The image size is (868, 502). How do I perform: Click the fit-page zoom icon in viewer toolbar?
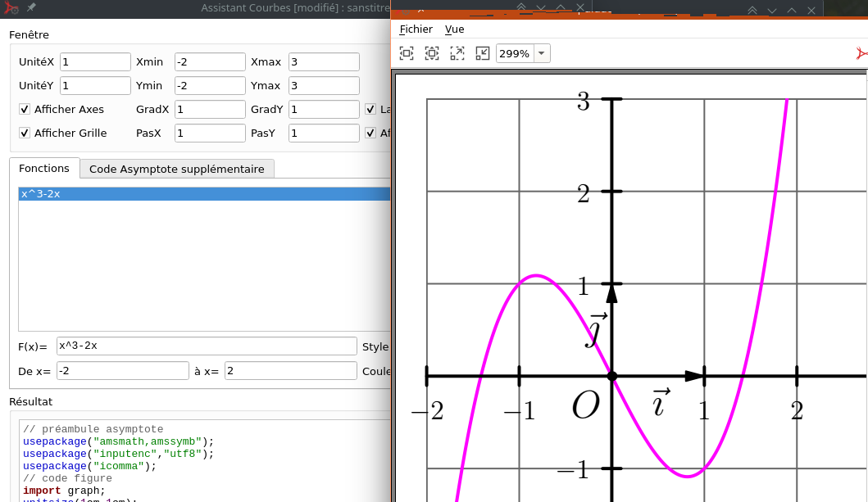click(407, 53)
